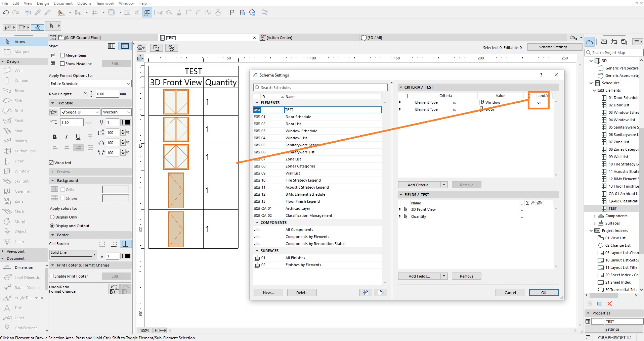This screenshot has height=341, width=644.
Task: Toggle italic text formatting
Action: point(67,137)
